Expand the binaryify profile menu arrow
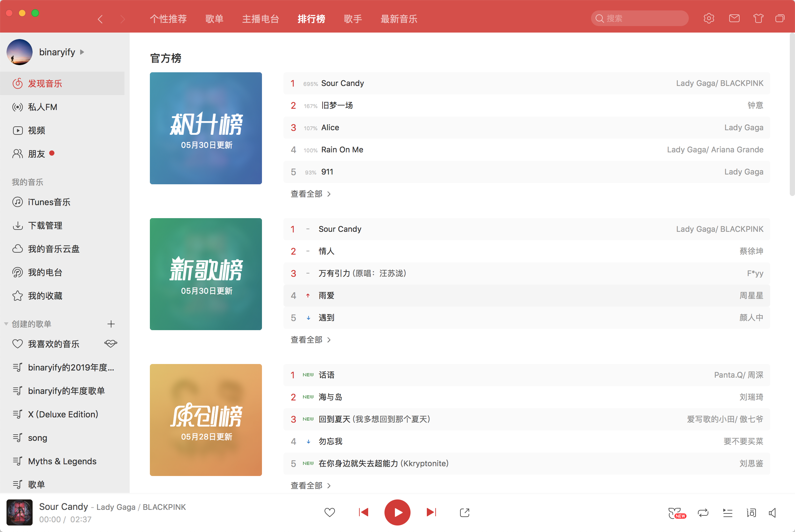795x532 pixels. (82, 52)
